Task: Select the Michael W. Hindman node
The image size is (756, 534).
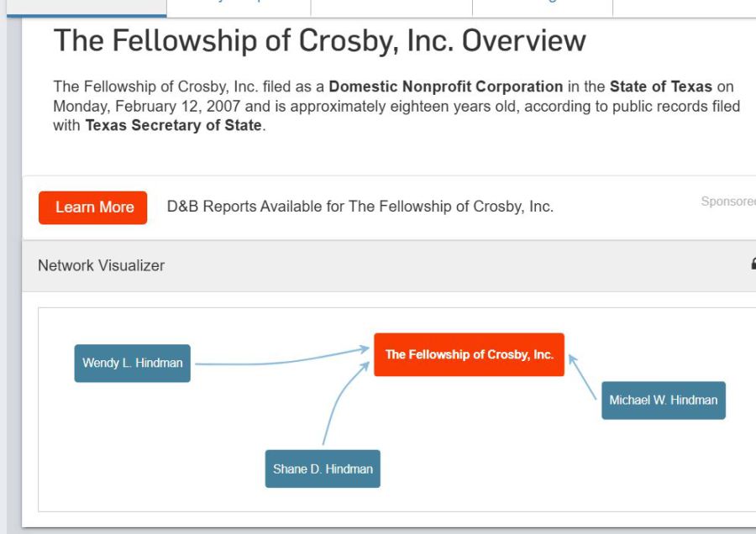Action: [663, 400]
